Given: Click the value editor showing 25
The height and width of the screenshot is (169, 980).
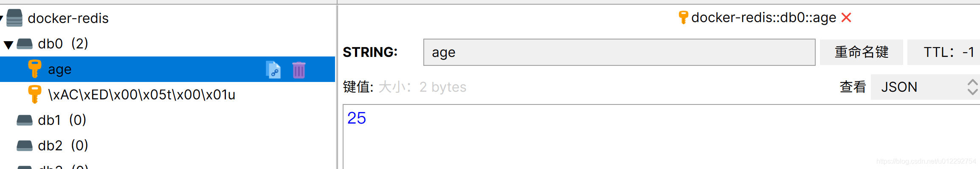Looking at the screenshot, I should tap(662, 136).
